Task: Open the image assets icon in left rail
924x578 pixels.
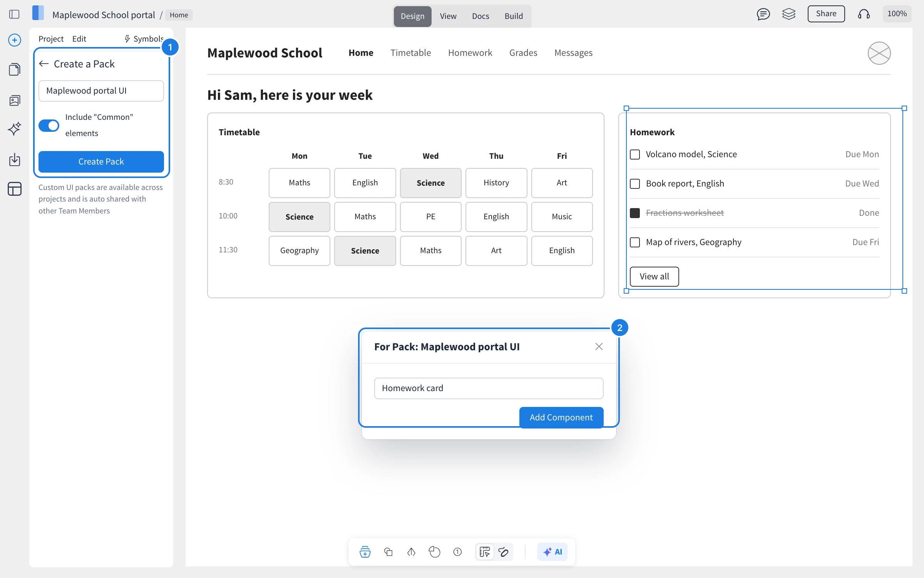Action: click(x=15, y=101)
